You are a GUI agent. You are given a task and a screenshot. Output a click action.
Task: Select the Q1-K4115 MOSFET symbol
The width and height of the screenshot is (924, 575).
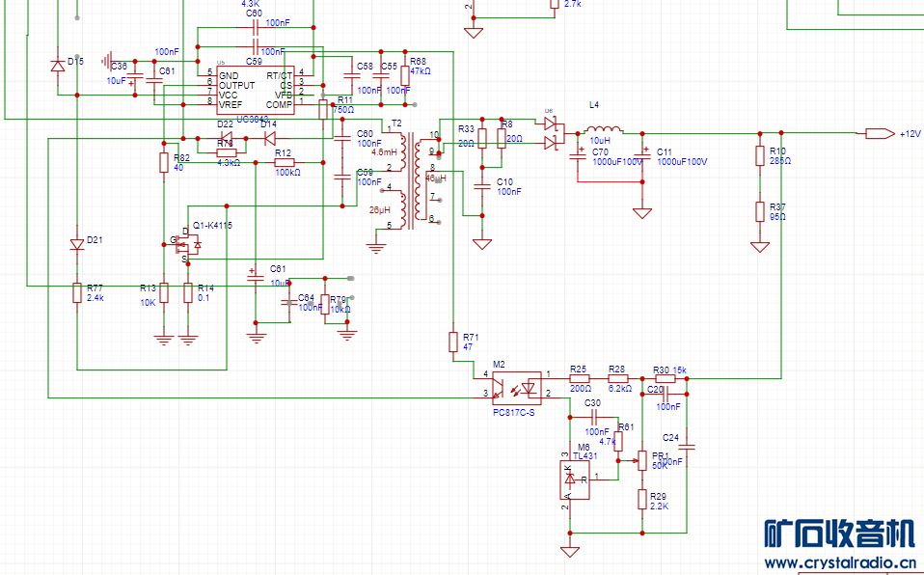click(x=189, y=244)
